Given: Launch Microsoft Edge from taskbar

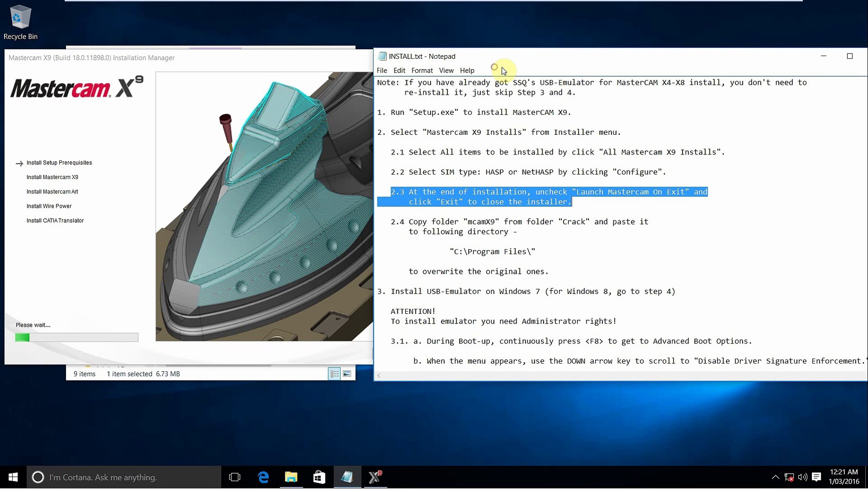Looking at the screenshot, I should tap(263, 477).
